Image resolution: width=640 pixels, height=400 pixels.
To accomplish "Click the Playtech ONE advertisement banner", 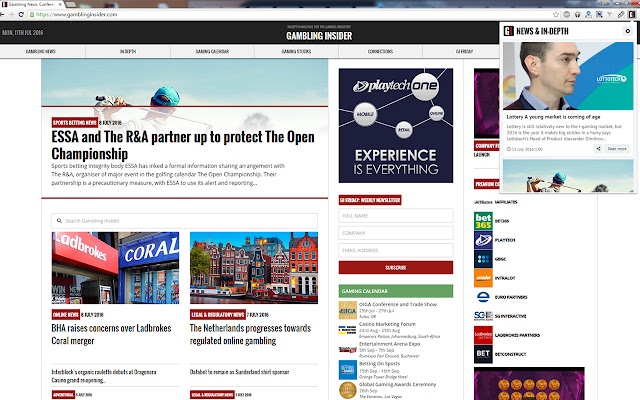I will coord(396,125).
